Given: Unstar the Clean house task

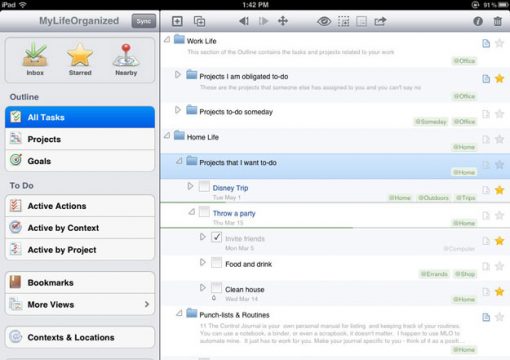Looking at the screenshot, I should [499, 292].
